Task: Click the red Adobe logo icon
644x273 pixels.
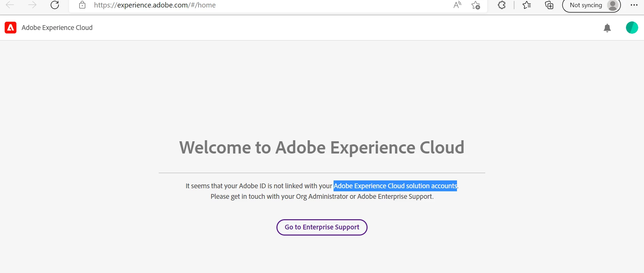Action: [x=11, y=28]
